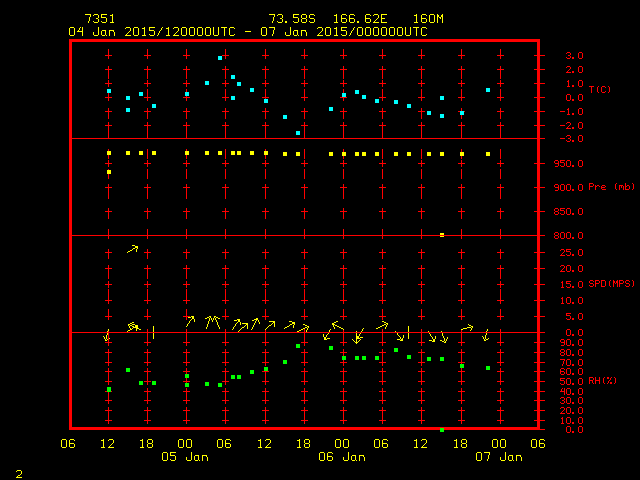The width and height of the screenshot is (640, 480).
Task: Click the highest cyan temperature data point
Action: coord(220,58)
